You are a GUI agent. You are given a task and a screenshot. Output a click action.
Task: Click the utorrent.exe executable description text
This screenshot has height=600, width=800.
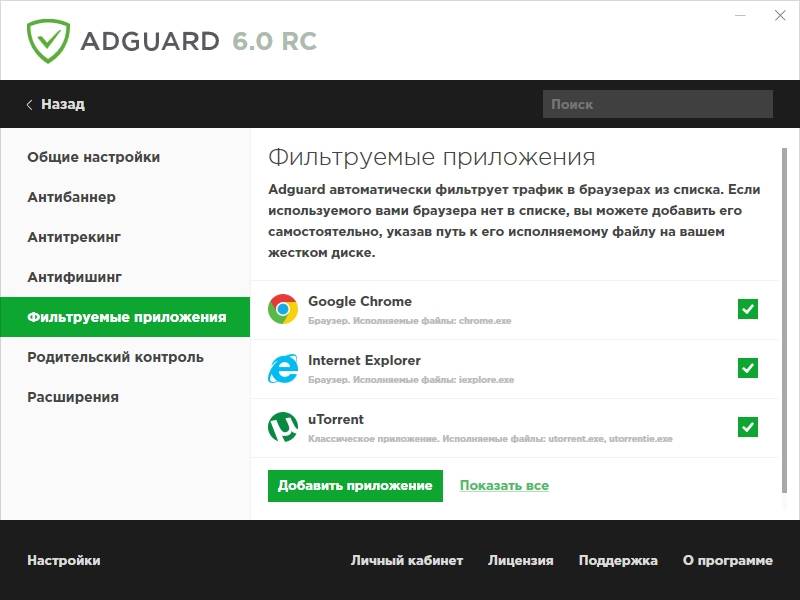click(x=490, y=439)
